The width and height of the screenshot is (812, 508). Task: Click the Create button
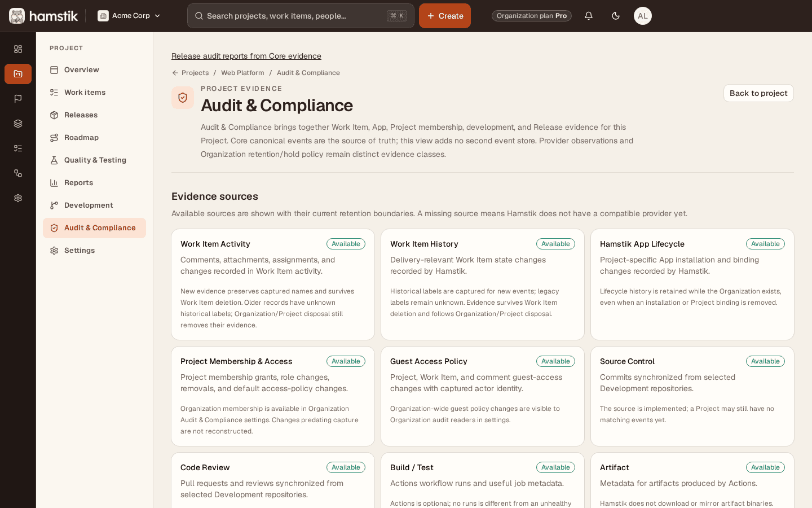point(445,16)
